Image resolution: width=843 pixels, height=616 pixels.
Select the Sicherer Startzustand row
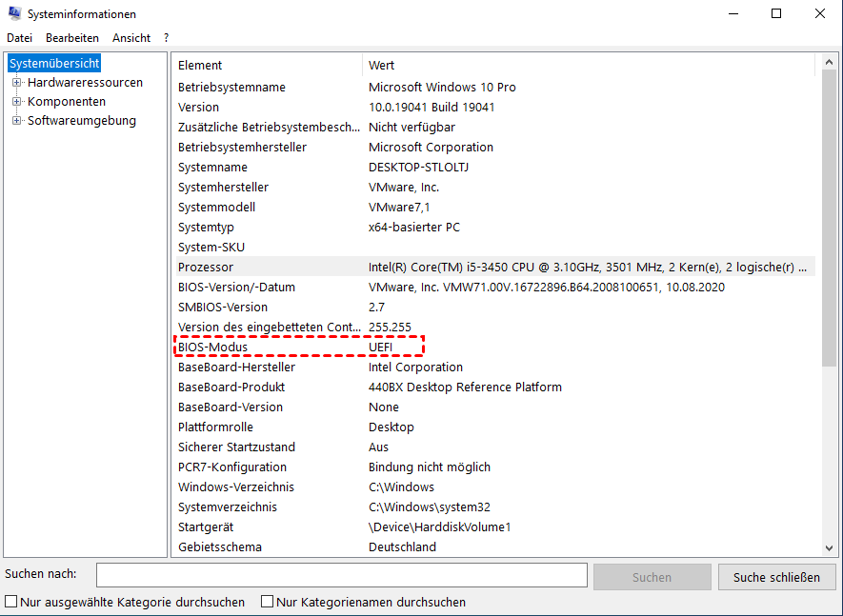tap(495, 447)
